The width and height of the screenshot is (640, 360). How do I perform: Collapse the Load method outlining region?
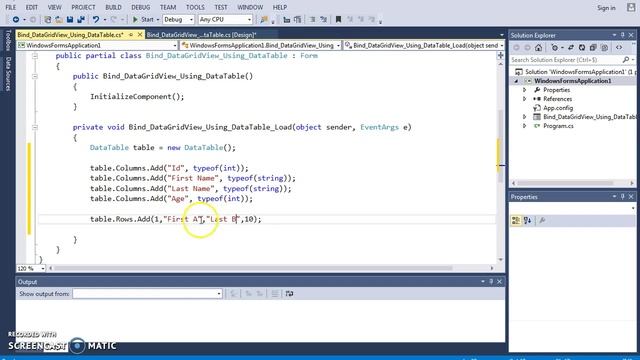click(35, 127)
